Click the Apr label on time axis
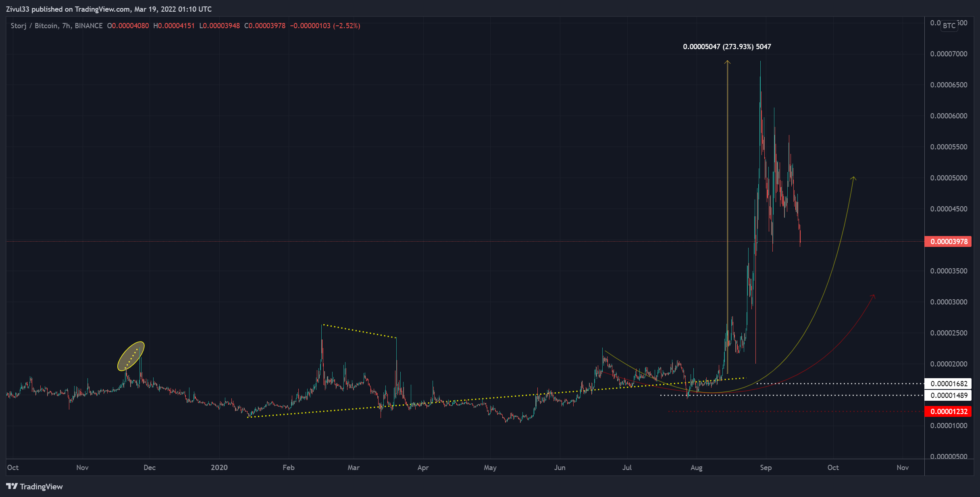Image resolution: width=980 pixels, height=497 pixels. pyautogui.click(x=423, y=468)
